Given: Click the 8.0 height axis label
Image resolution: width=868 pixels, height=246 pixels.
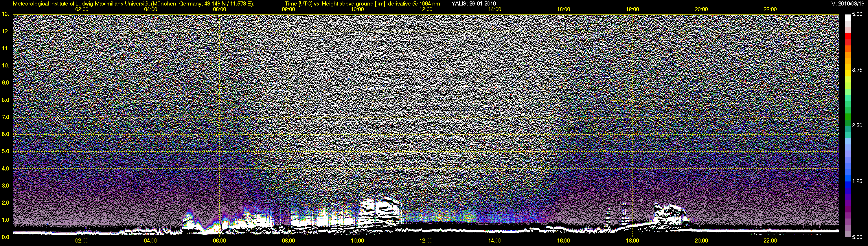Looking at the screenshot, I should tap(5, 100).
